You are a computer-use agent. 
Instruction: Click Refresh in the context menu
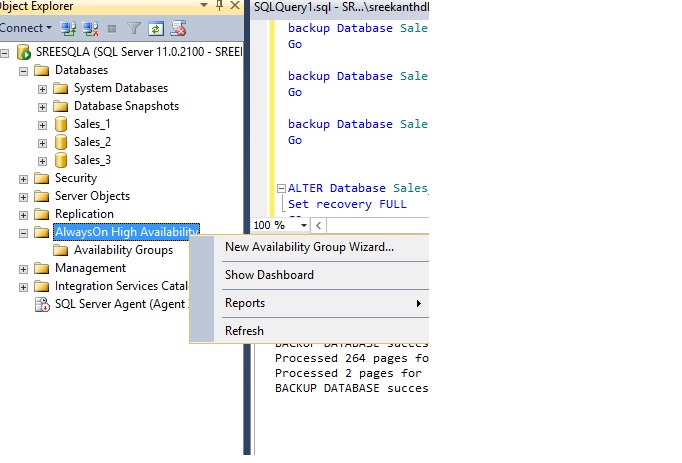[x=244, y=331]
